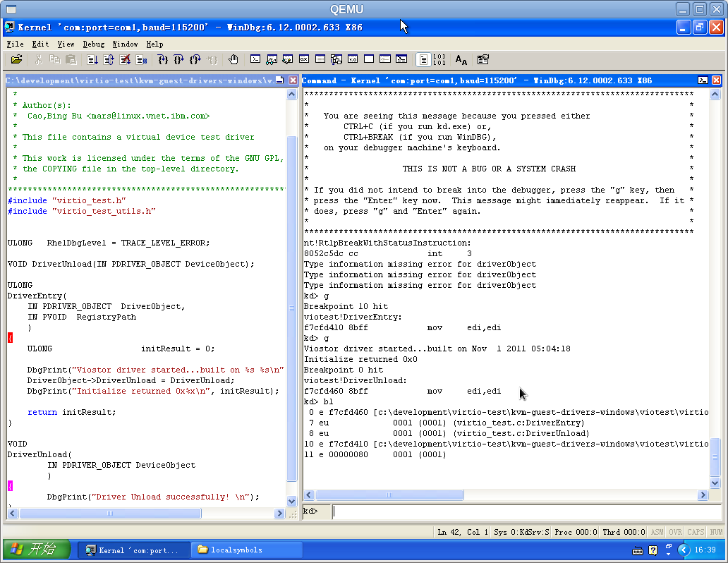
Task: Open the Debug menu
Action: (x=94, y=44)
